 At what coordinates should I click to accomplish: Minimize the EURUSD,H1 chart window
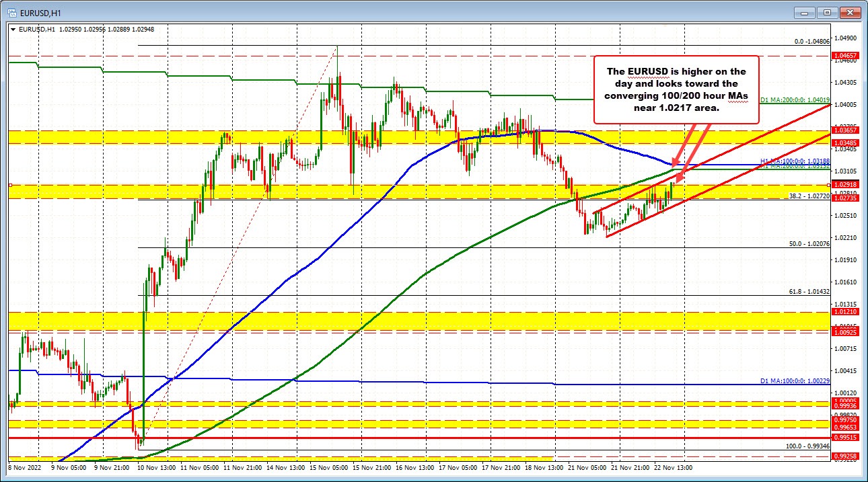point(804,12)
